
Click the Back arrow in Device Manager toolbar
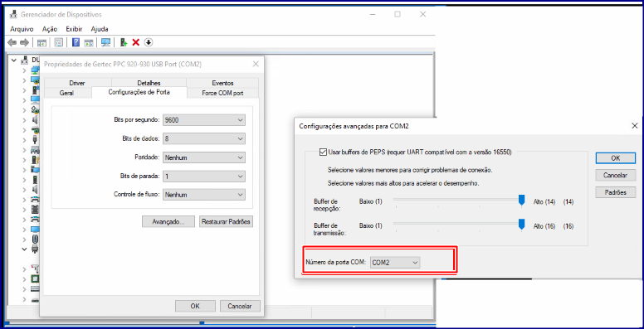(12, 42)
